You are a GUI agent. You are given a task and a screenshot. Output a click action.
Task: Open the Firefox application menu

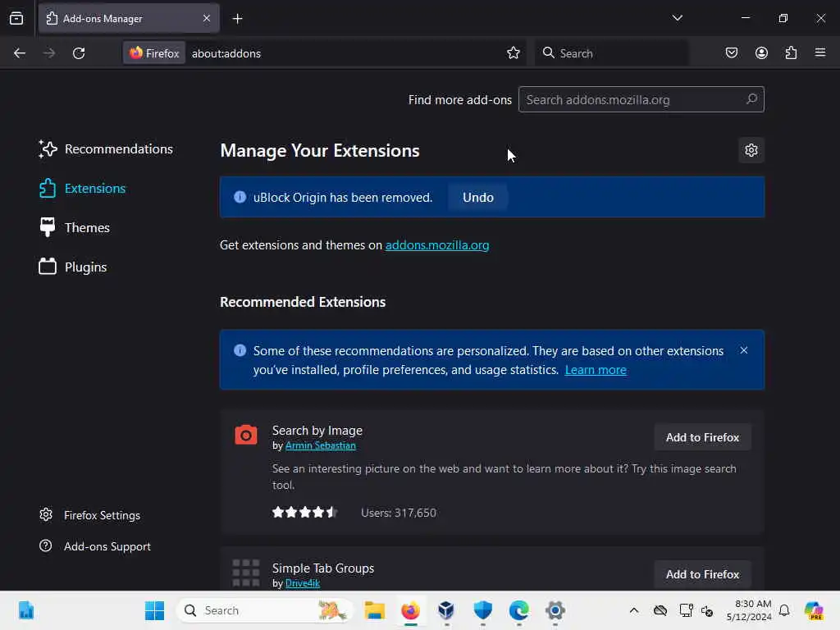pos(820,53)
